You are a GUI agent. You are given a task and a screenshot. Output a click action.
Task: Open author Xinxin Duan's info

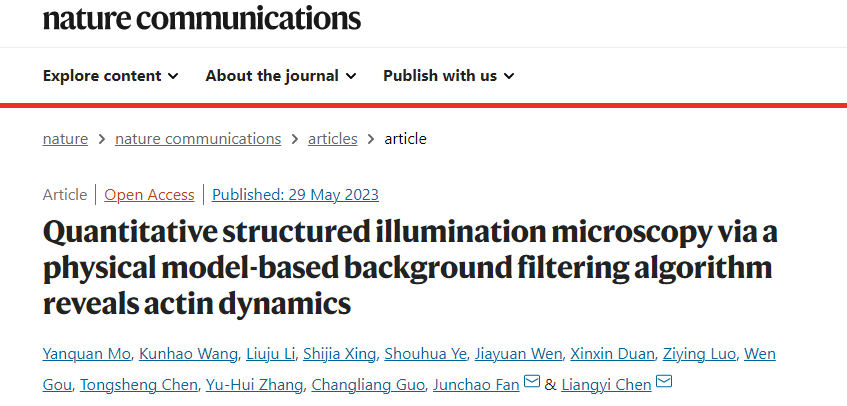click(x=614, y=354)
